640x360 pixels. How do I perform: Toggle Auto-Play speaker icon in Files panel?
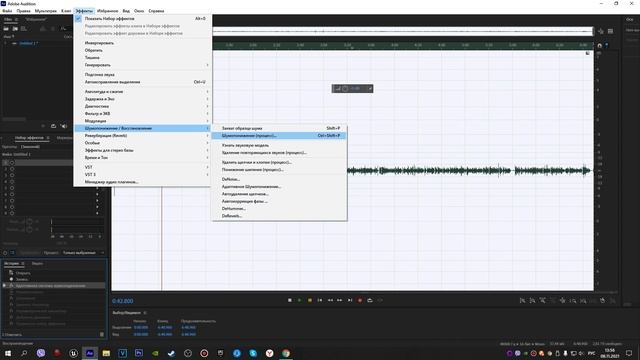(64, 126)
